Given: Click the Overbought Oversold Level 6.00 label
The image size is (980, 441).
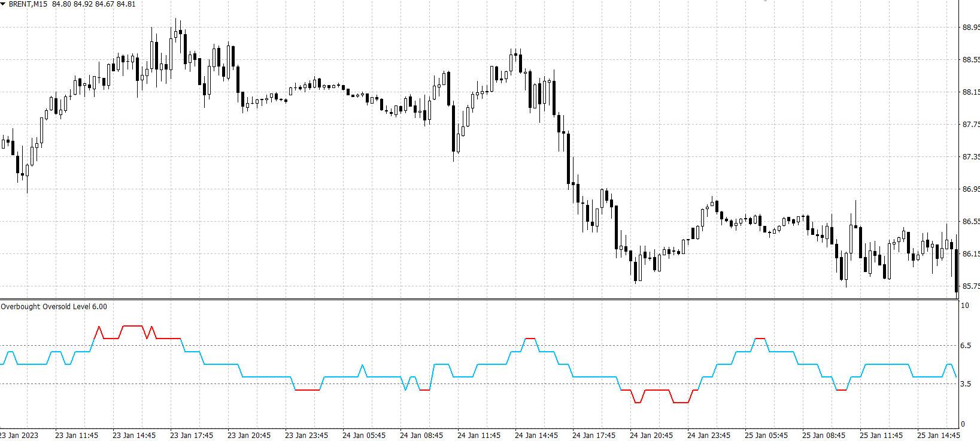Looking at the screenshot, I should [54, 307].
